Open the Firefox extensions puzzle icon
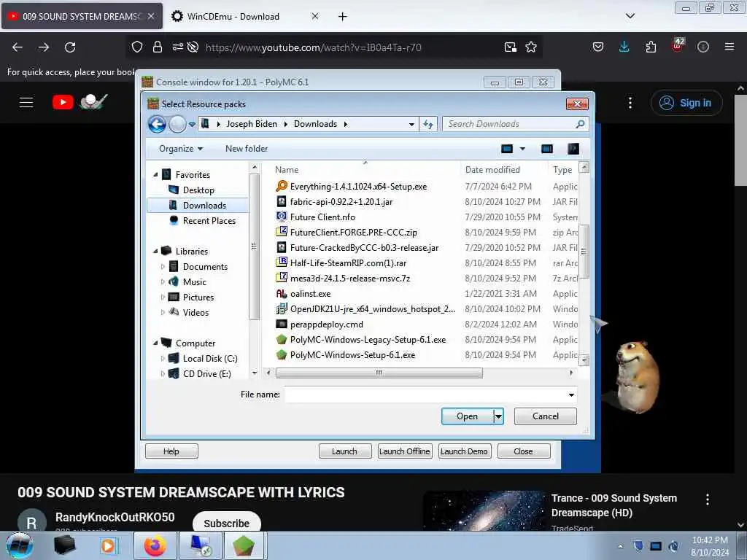The image size is (747, 560). tap(651, 47)
